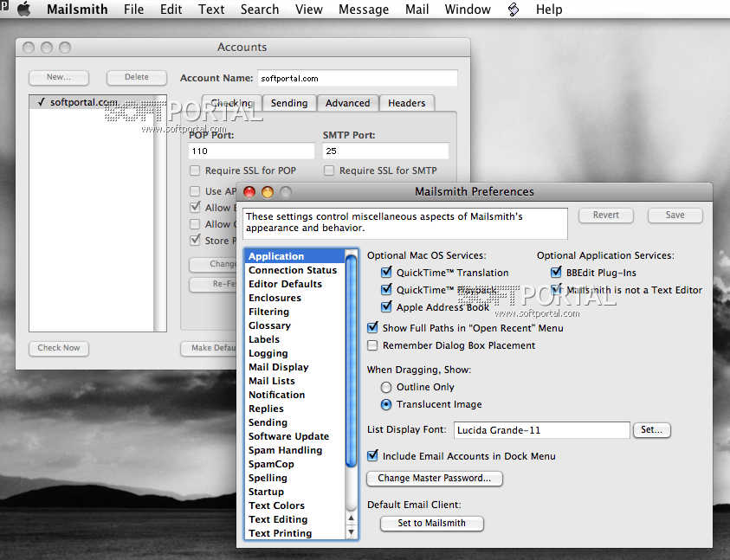Open the File menu

click(x=133, y=10)
